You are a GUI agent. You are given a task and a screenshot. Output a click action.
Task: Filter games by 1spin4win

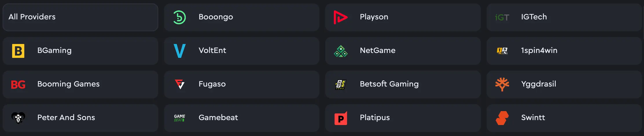click(x=564, y=51)
